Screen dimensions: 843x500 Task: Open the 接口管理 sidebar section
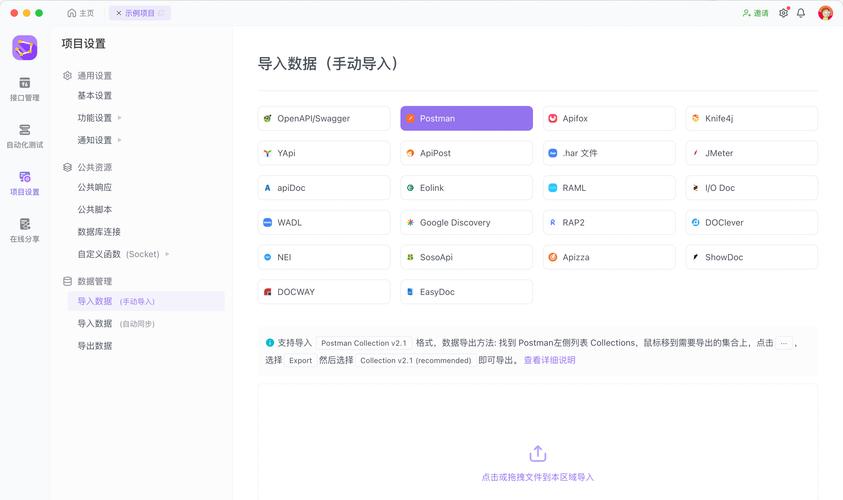click(25, 89)
